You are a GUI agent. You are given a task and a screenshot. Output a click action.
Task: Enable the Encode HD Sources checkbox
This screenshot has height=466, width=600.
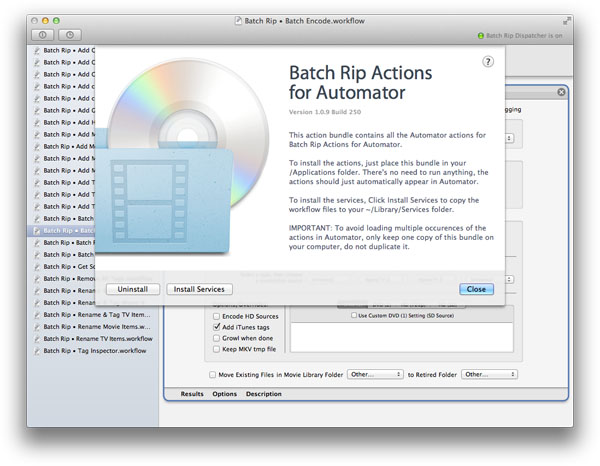point(216,316)
